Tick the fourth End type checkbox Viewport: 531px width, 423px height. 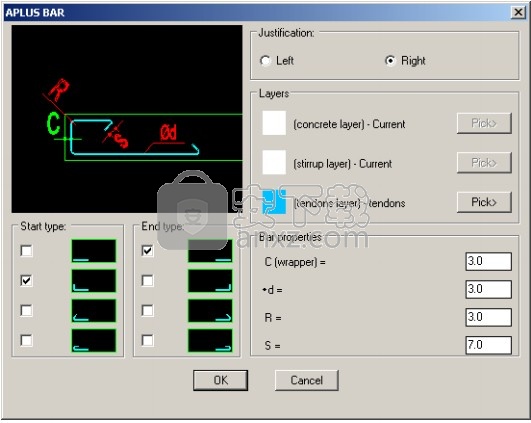(x=147, y=340)
